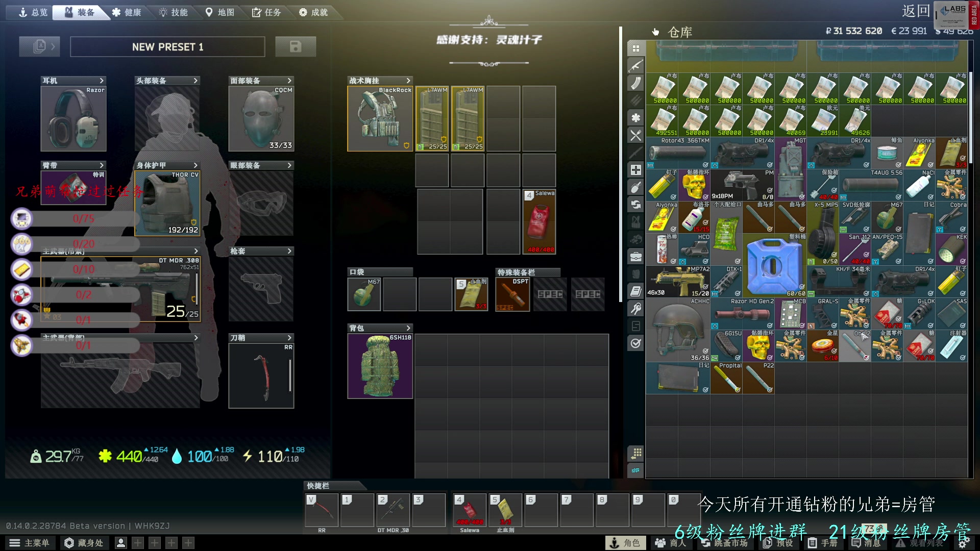Open the 预设 presets screen
Screen dimensions: 980x551
778,543
